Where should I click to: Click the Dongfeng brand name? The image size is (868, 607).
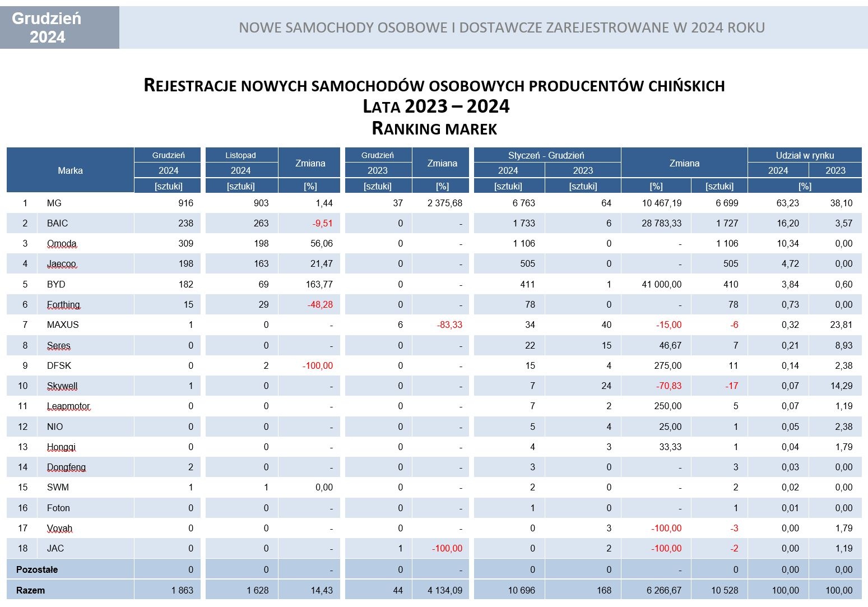66,467
